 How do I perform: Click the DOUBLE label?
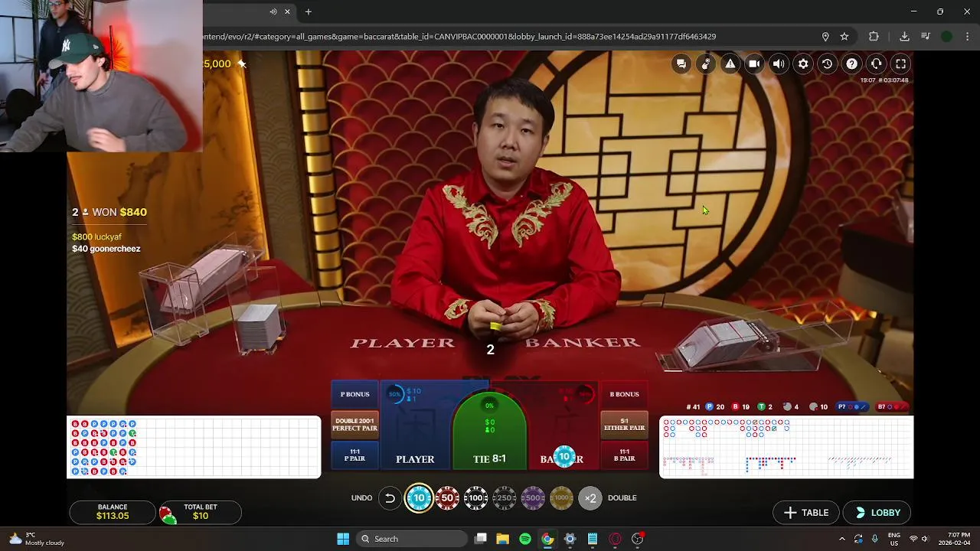point(622,498)
